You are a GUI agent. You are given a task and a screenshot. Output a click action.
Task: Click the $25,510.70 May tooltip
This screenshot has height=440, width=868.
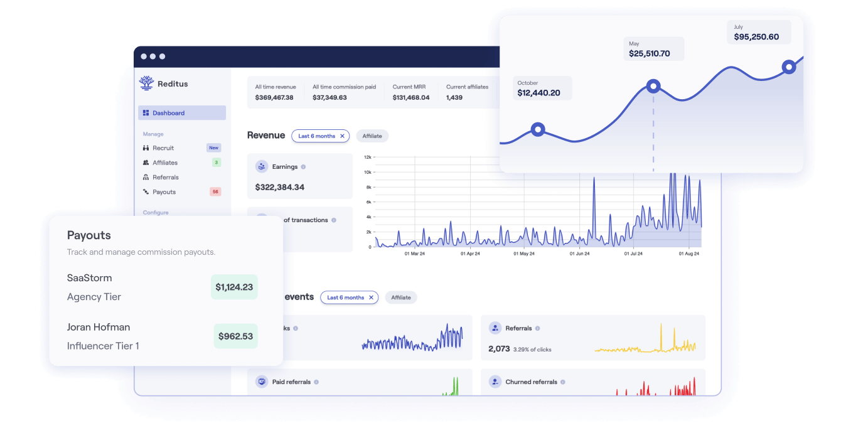click(x=654, y=49)
